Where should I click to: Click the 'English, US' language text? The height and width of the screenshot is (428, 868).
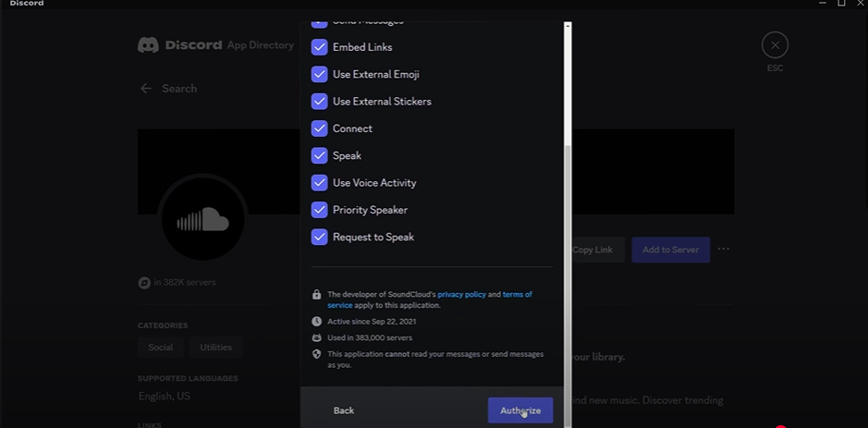coord(165,397)
